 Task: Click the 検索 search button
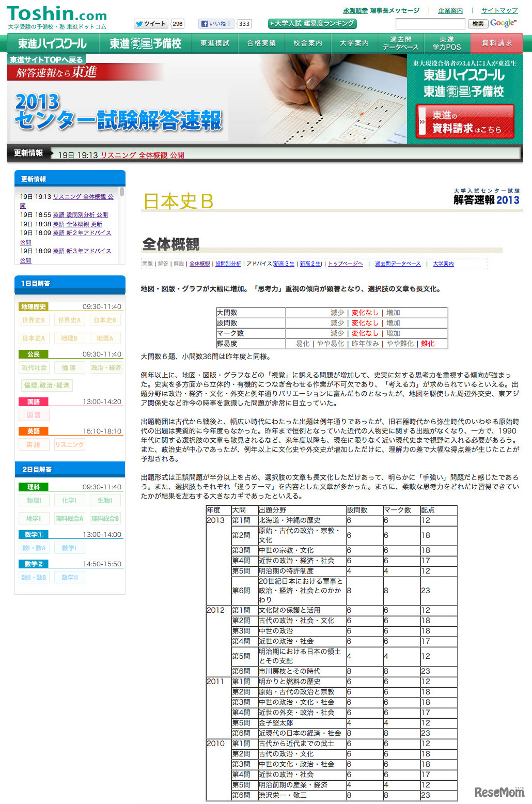478,24
